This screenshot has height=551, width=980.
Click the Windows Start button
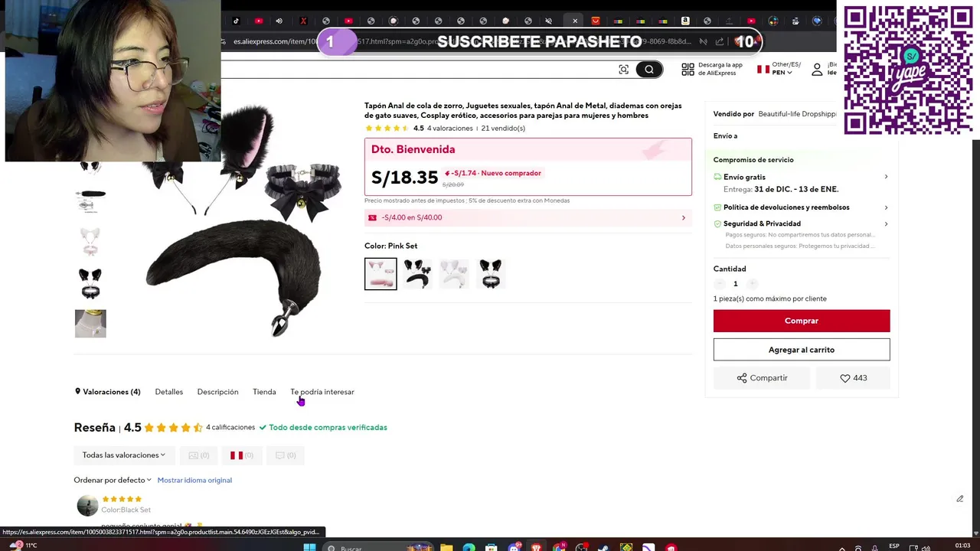tap(309, 547)
